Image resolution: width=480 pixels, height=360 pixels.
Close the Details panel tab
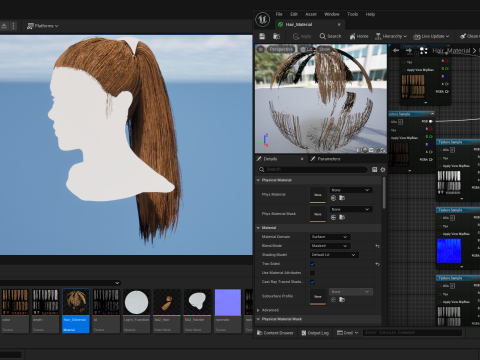coord(302,159)
